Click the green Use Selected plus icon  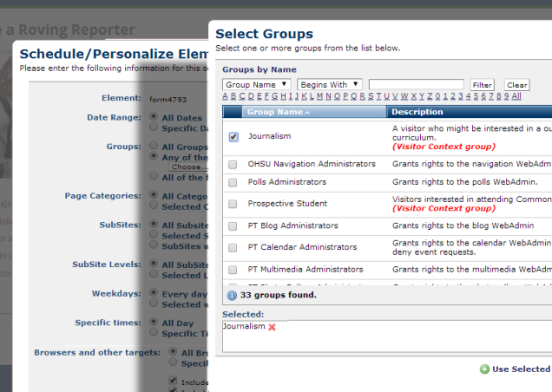click(x=485, y=369)
